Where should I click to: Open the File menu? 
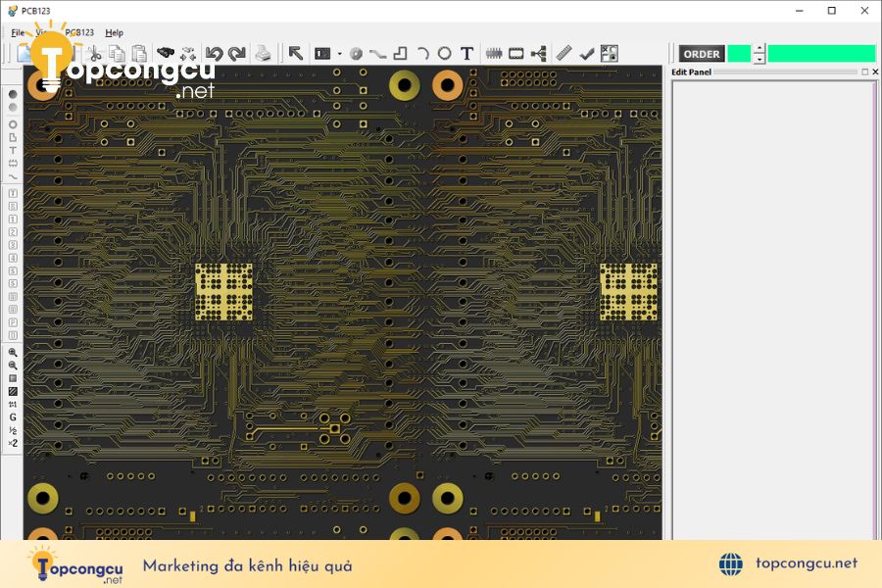click(x=18, y=32)
